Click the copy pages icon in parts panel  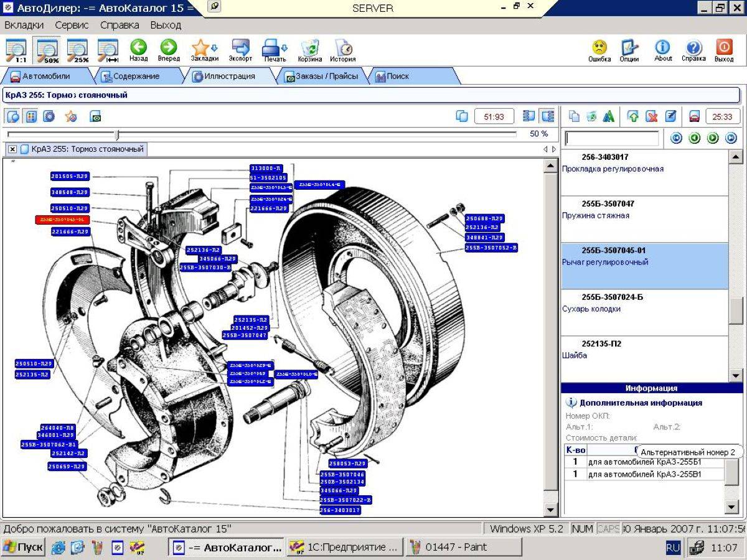[574, 116]
